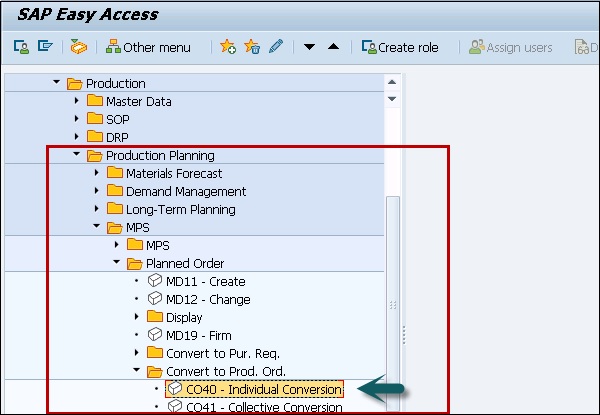The image size is (600, 415).
Task: Click the Change Favorites pencil icon
Action: point(275,47)
